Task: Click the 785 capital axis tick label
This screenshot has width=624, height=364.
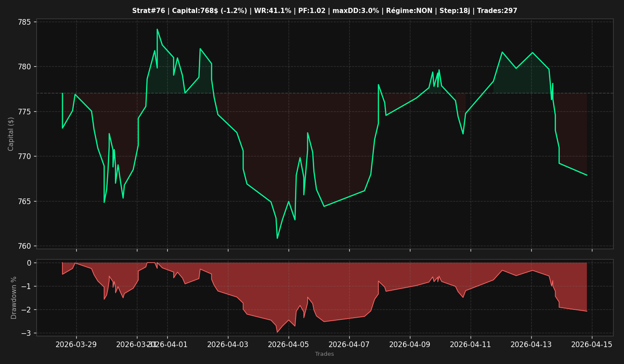Action: 24,22
